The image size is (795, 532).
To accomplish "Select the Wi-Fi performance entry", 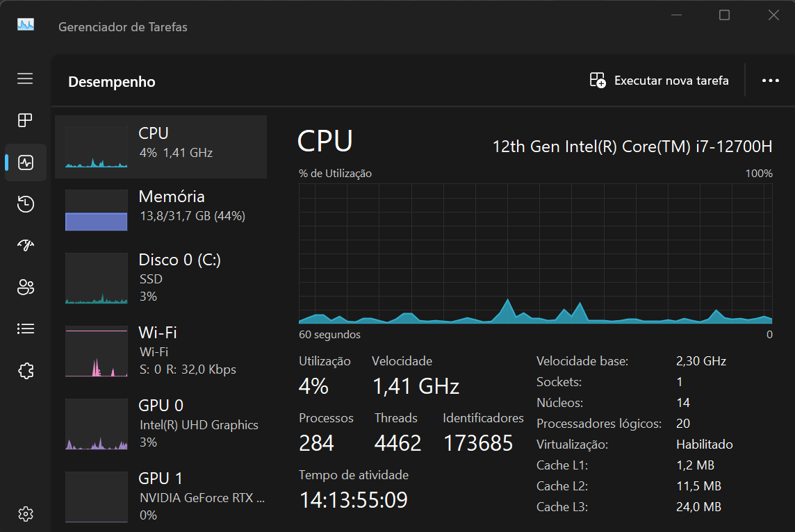I will [x=160, y=351].
